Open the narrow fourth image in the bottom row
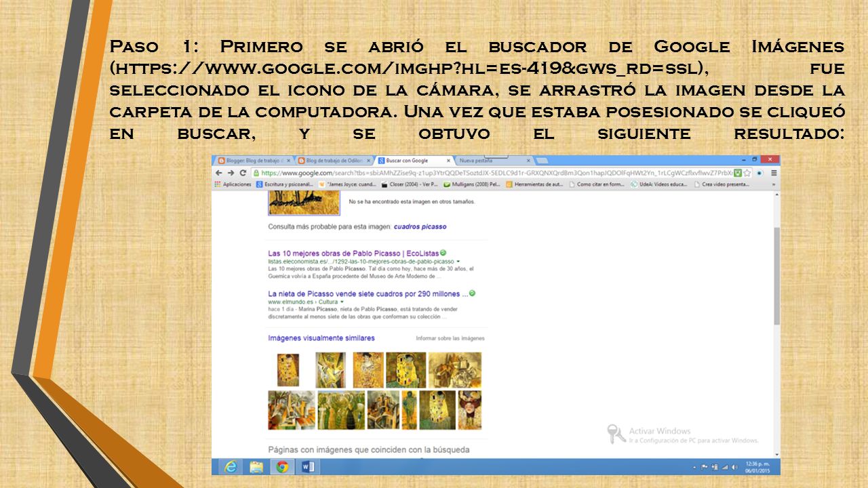868x488 pixels. pos(410,410)
